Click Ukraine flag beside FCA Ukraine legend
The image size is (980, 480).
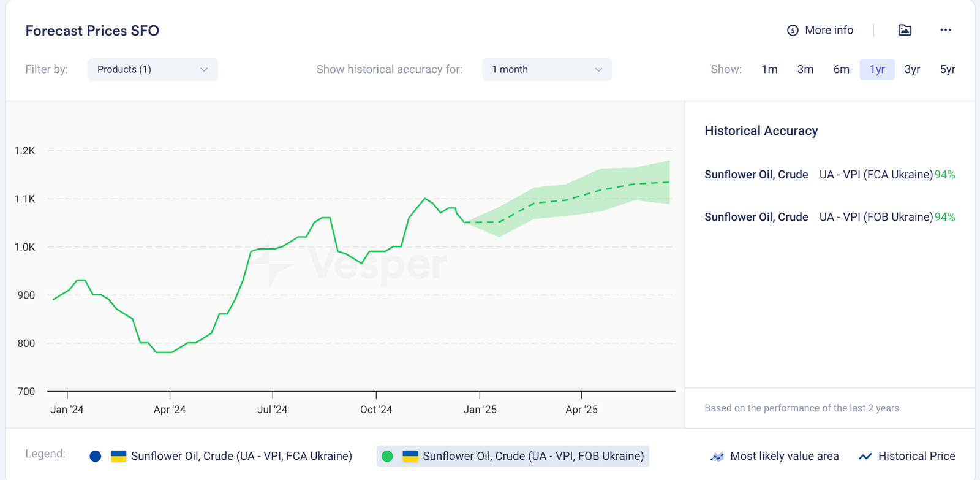coord(118,456)
